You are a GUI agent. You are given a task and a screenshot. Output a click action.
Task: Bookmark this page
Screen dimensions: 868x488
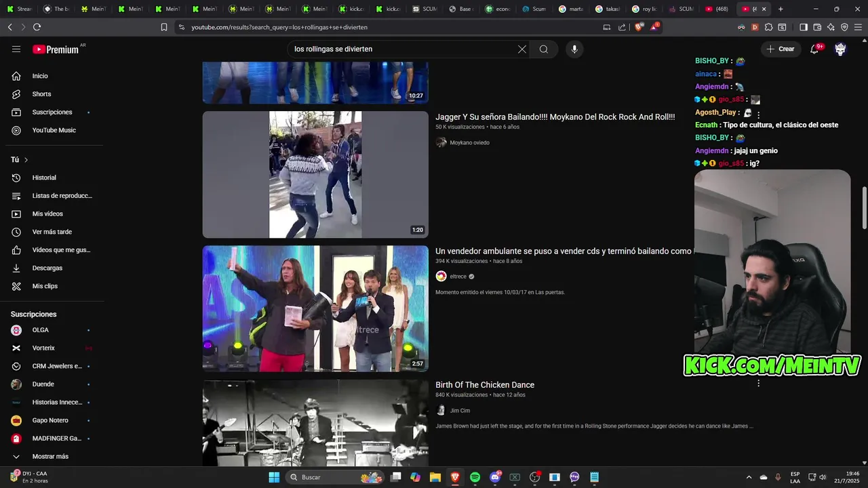pos(164,27)
